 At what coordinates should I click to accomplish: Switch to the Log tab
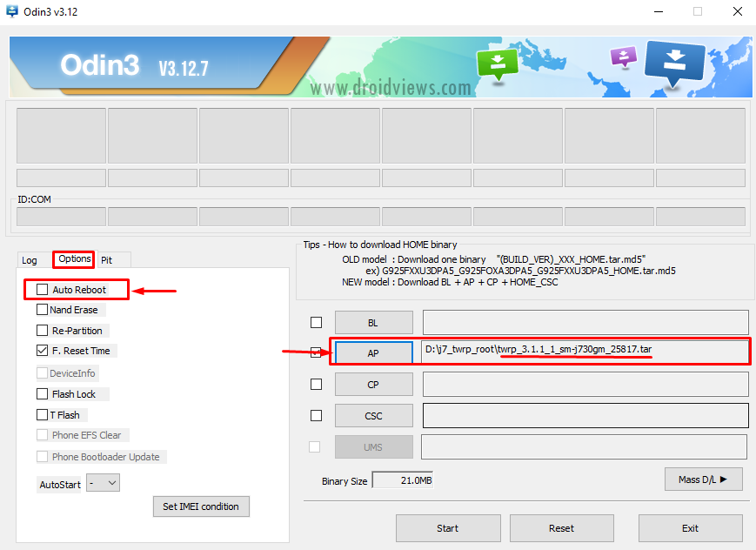30,260
